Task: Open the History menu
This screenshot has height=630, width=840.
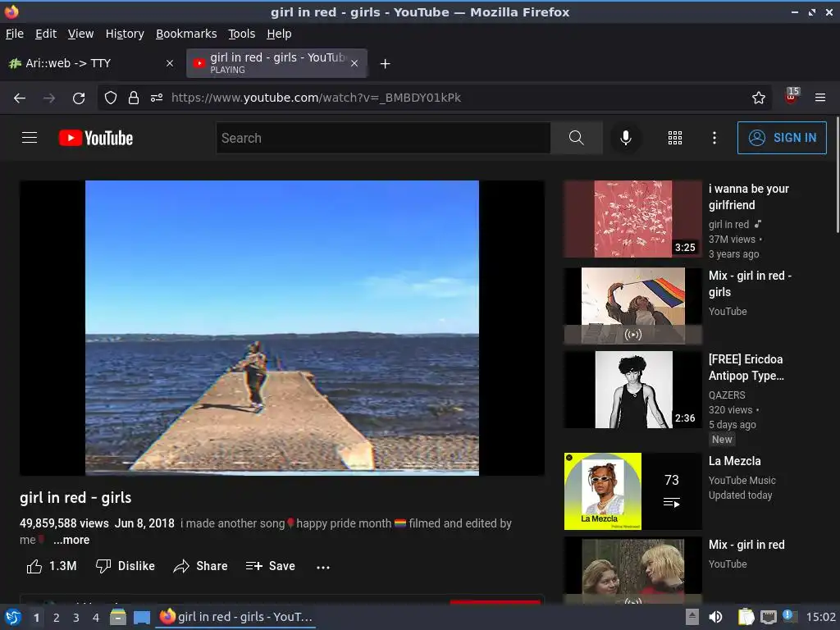Action: 125,34
